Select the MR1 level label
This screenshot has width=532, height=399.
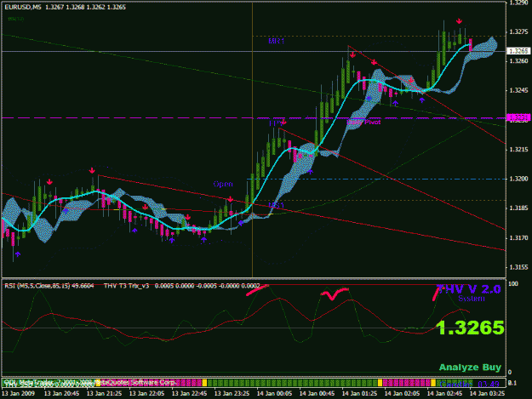(276, 41)
